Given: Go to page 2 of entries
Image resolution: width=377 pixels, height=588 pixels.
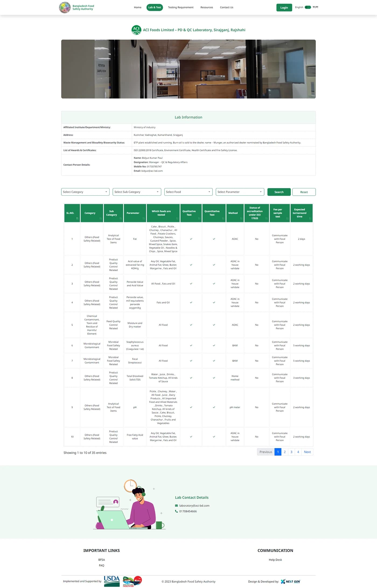Looking at the screenshot, I should click(x=285, y=452).
